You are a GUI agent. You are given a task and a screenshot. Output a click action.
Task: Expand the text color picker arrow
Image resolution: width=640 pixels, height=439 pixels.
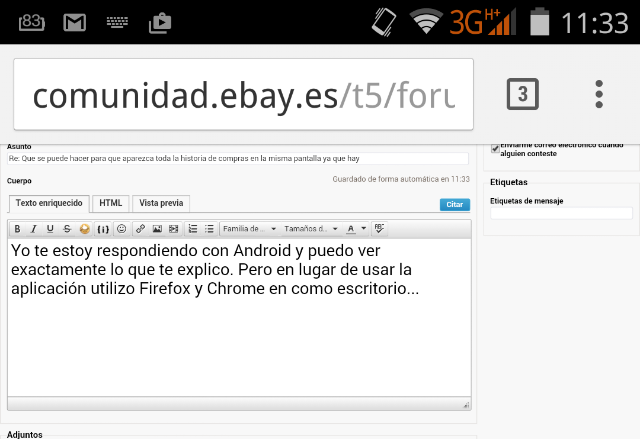(362, 229)
